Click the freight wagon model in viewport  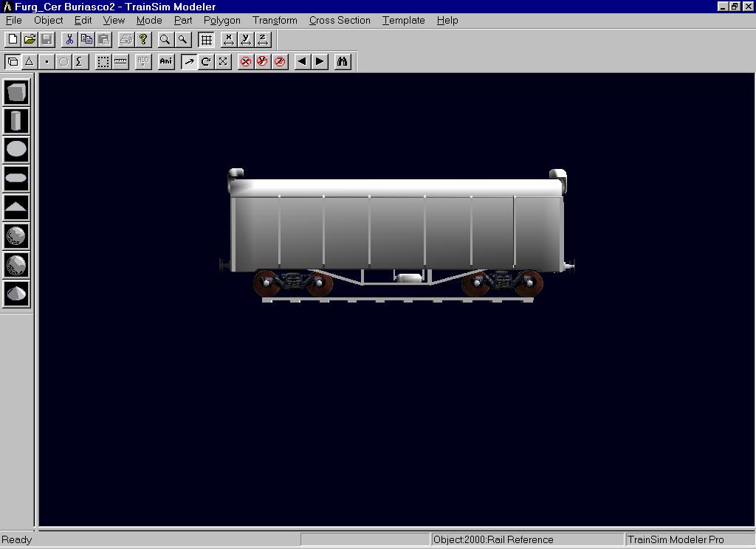click(397, 229)
